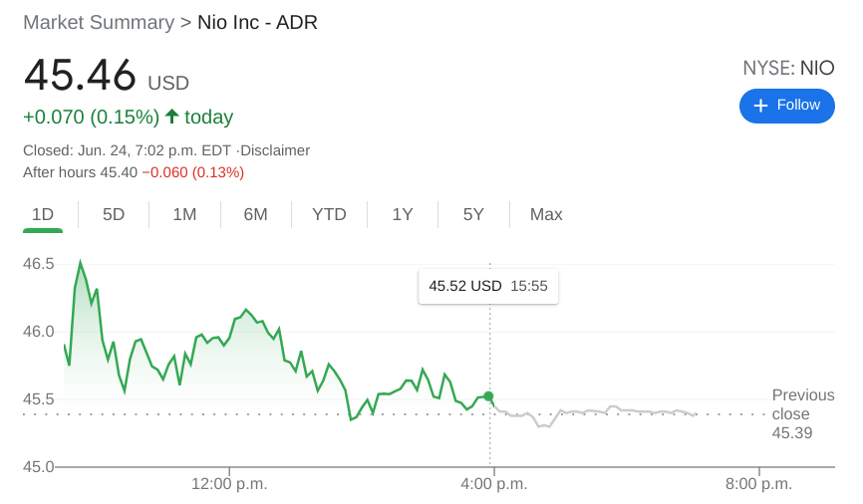Click the green up arrow beside today
This screenshot has height=504, width=863.
click(x=171, y=117)
